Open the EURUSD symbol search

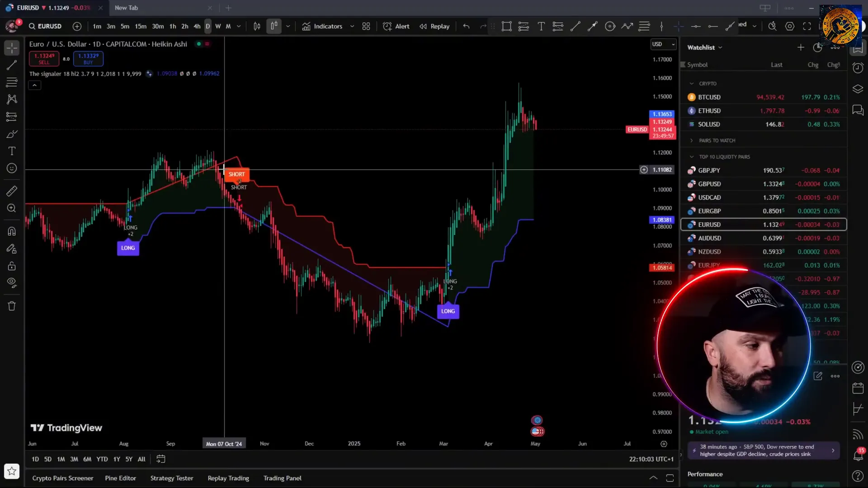point(45,26)
